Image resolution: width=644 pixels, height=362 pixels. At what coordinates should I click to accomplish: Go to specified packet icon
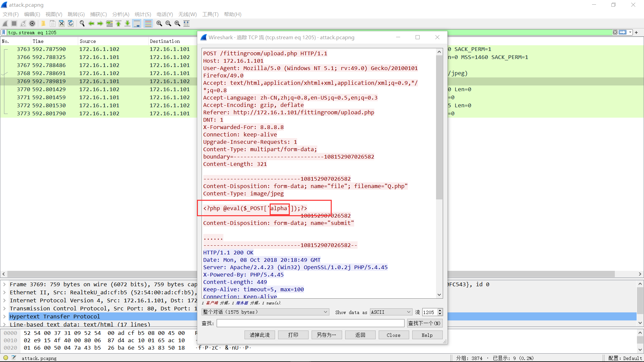(109, 23)
